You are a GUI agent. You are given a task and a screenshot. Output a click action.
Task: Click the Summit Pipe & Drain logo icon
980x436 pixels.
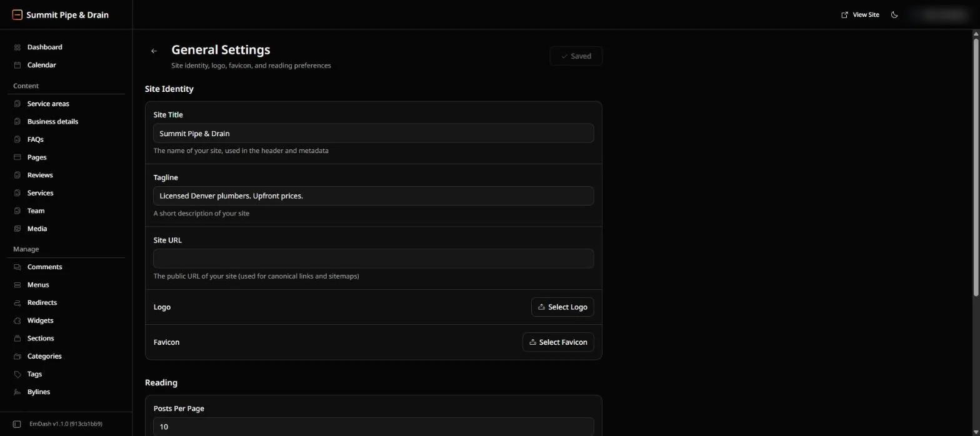[17, 15]
